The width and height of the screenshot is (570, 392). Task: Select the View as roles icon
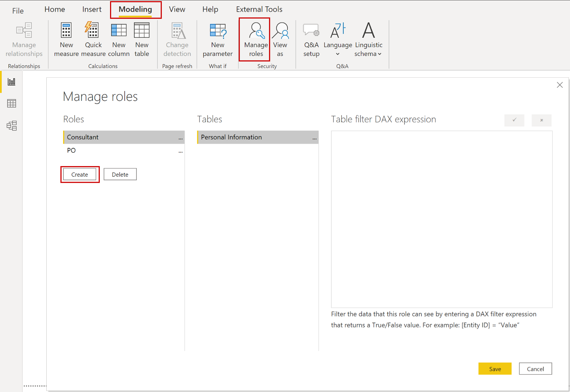281,39
